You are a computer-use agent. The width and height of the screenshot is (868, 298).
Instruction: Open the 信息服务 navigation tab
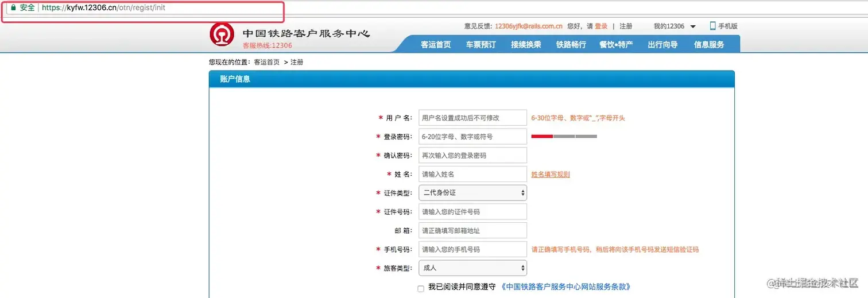click(710, 44)
